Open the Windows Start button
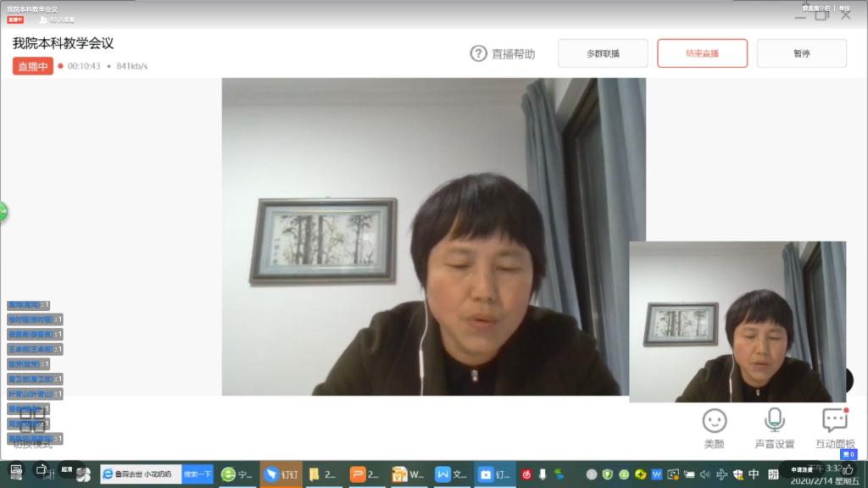This screenshot has height=488, width=868. pyautogui.click(x=15, y=470)
